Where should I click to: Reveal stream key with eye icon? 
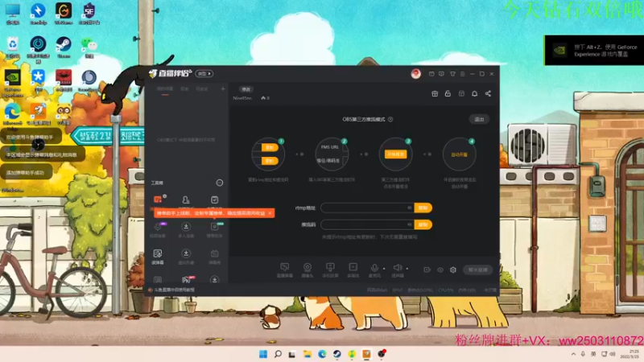pyautogui.click(x=410, y=224)
